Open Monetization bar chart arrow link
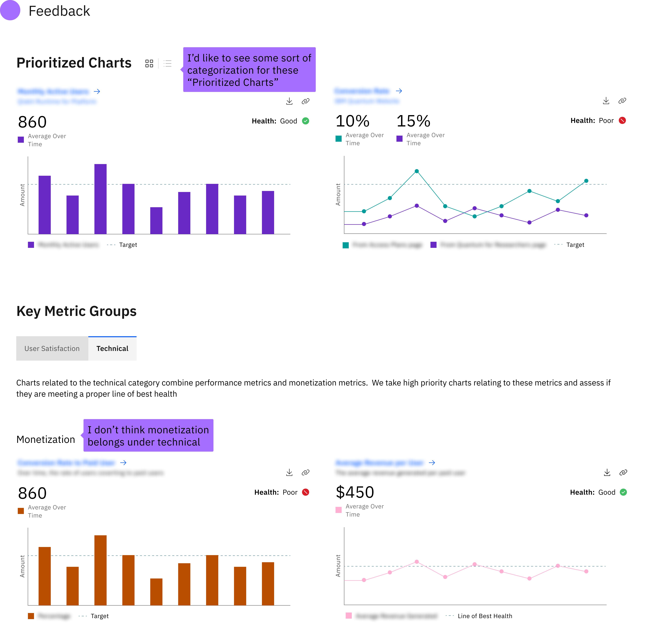Image resolution: width=666 pixels, height=644 pixels. pyautogui.click(x=123, y=463)
